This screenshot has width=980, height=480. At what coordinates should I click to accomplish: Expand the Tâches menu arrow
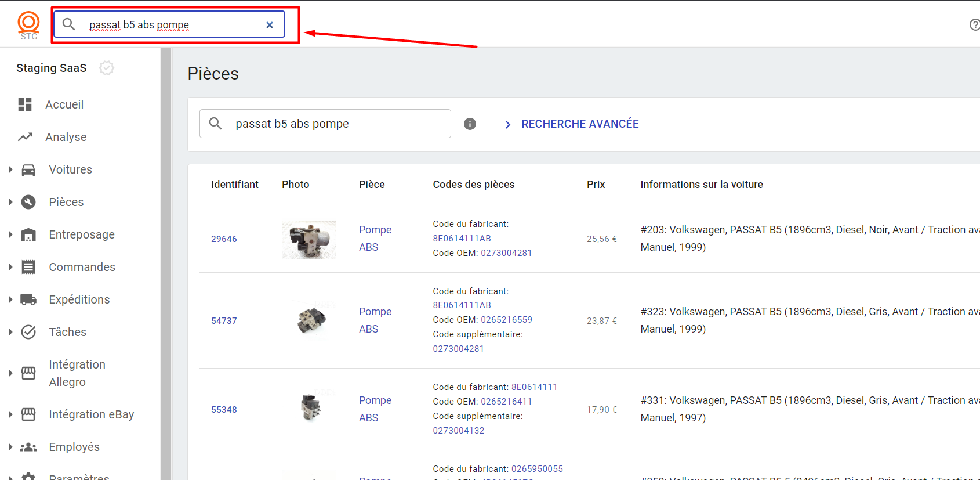click(x=10, y=332)
